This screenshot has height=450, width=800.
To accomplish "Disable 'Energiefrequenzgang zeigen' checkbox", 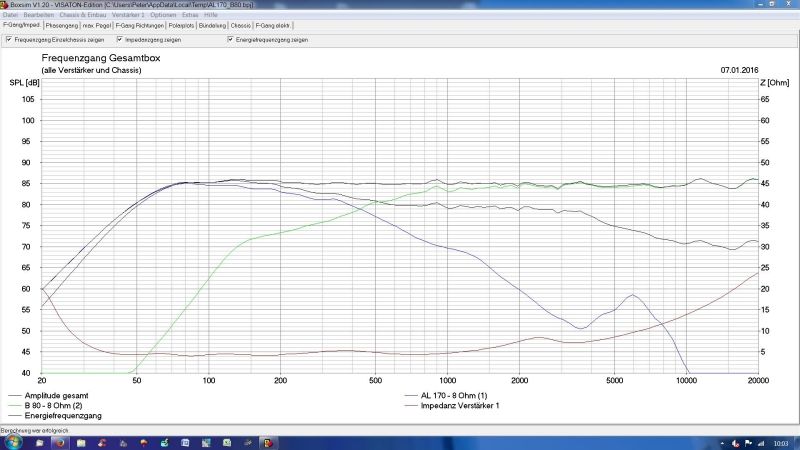I will click(x=231, y=40).
